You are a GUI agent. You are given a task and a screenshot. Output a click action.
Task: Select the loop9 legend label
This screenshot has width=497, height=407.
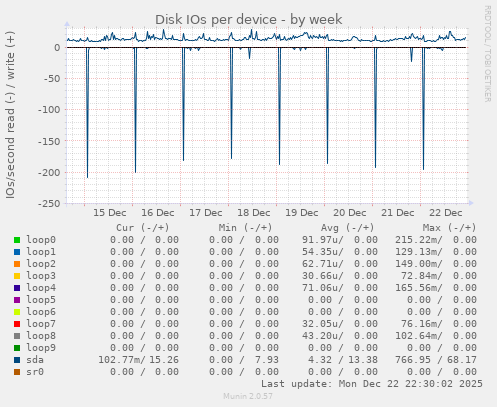41,348
